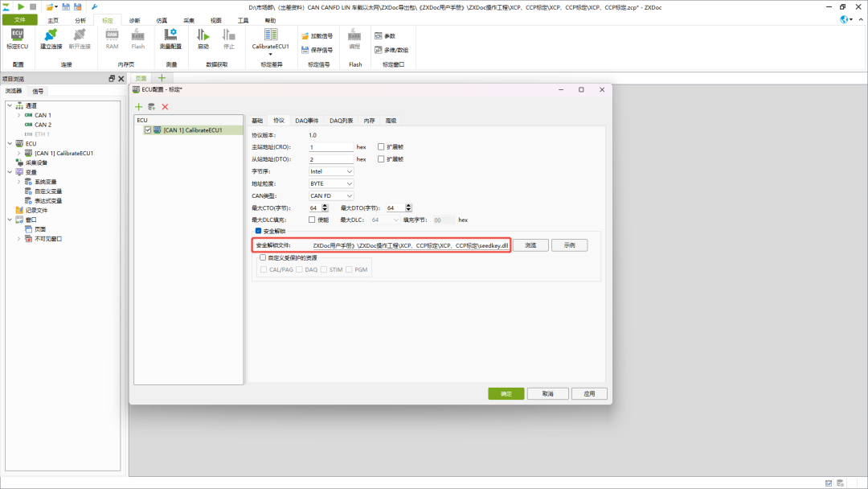Expand 不可见窗口 tree node
The image size is (868, 489).
pyautogui.click(x=18, y=239)
